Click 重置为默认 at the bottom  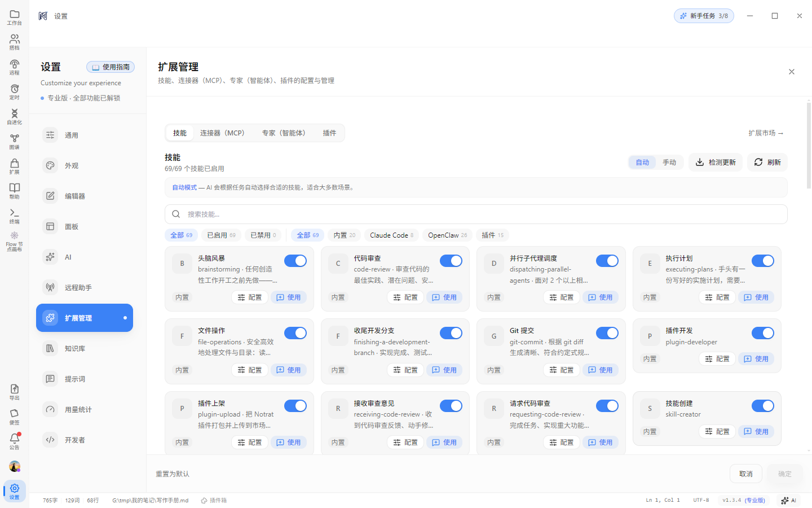(x=173, y=474)
